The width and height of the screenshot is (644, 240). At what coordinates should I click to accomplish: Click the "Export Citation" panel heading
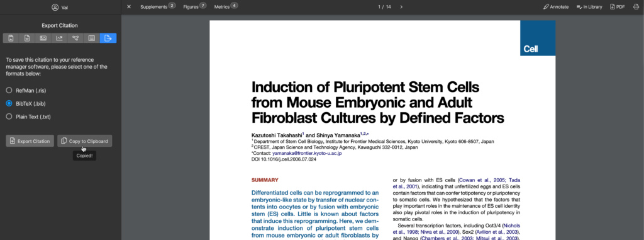(60, 26)
